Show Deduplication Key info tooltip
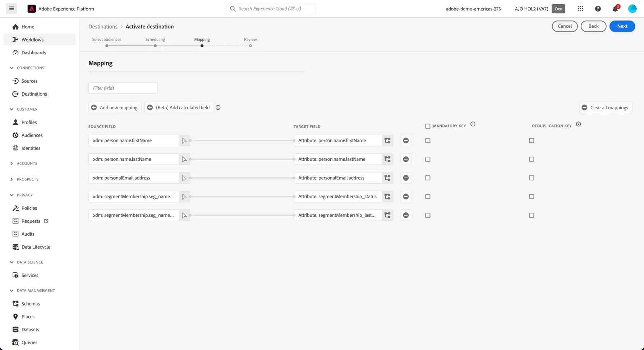This screenshot has height=350, width=644. [579, 124]
